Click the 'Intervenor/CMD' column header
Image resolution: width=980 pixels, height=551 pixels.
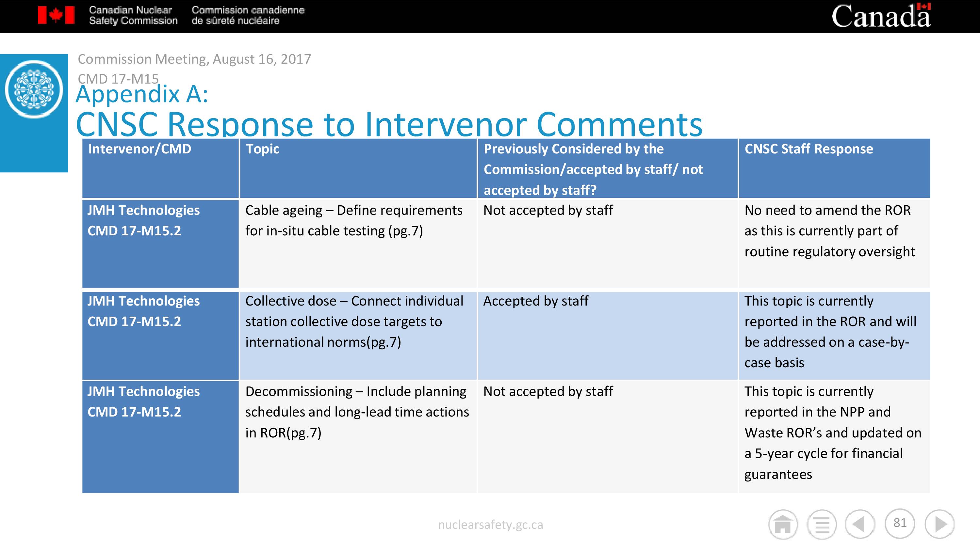[160, 168]
